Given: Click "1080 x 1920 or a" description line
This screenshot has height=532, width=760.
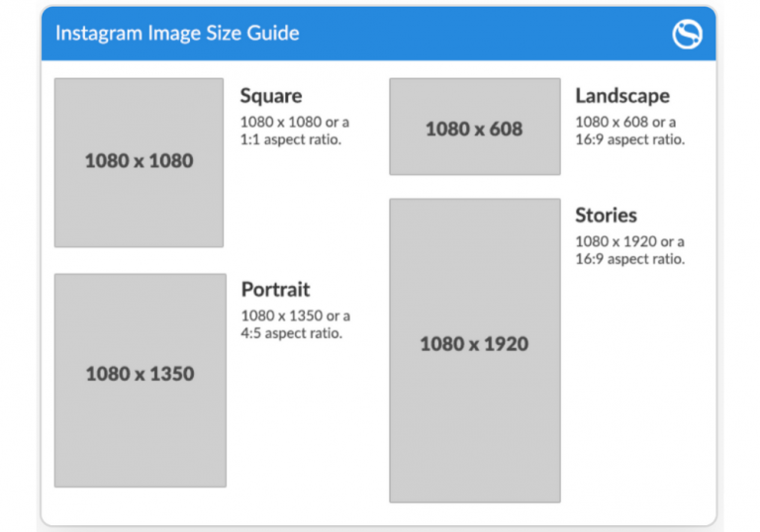Looking at the screenshot, I should click(x=629, y=241).
